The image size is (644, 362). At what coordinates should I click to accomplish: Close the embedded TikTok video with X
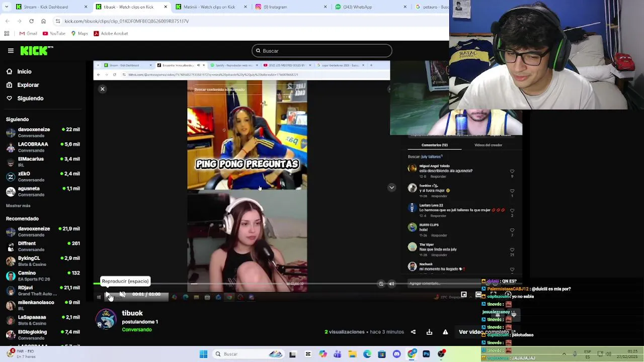[102, 89]
